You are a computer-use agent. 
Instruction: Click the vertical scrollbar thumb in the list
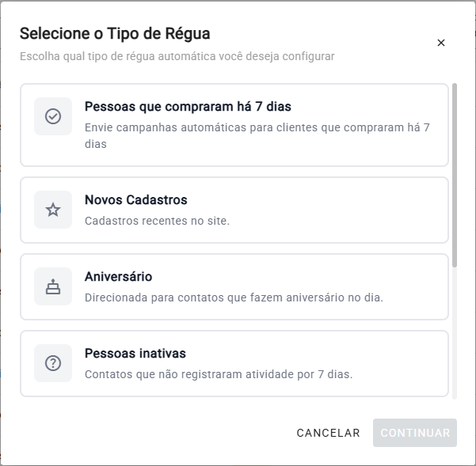click(455, 174)
